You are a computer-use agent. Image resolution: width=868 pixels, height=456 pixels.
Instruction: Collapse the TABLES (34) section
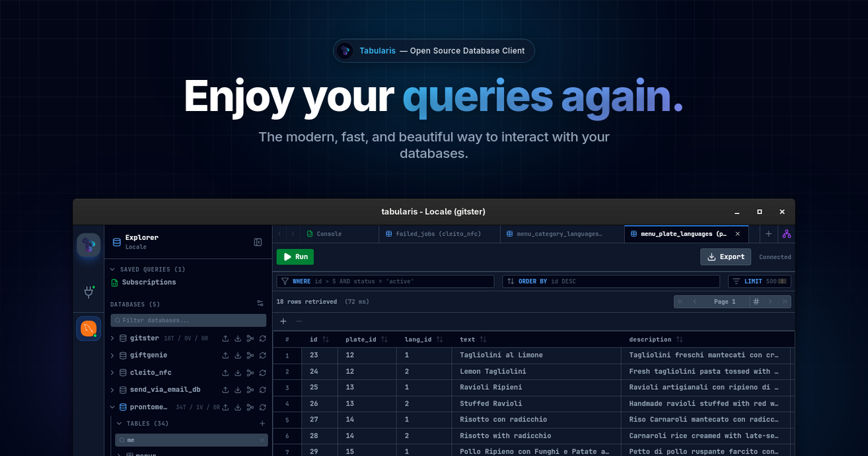point(119,424)
